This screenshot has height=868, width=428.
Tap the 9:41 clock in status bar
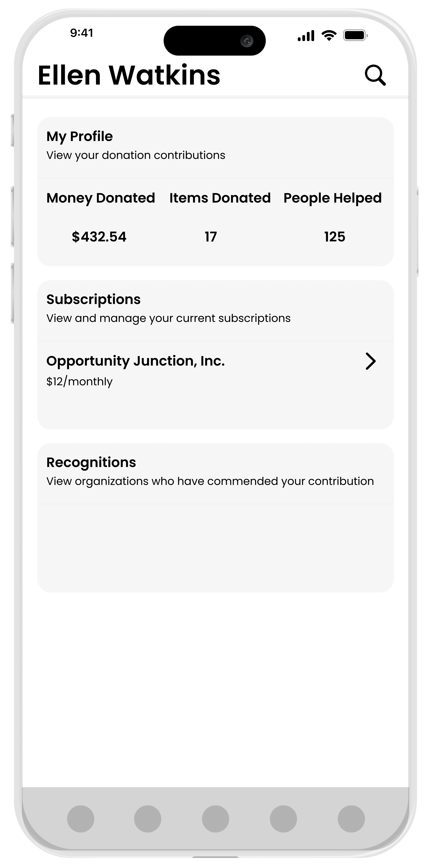coord(82,33)
